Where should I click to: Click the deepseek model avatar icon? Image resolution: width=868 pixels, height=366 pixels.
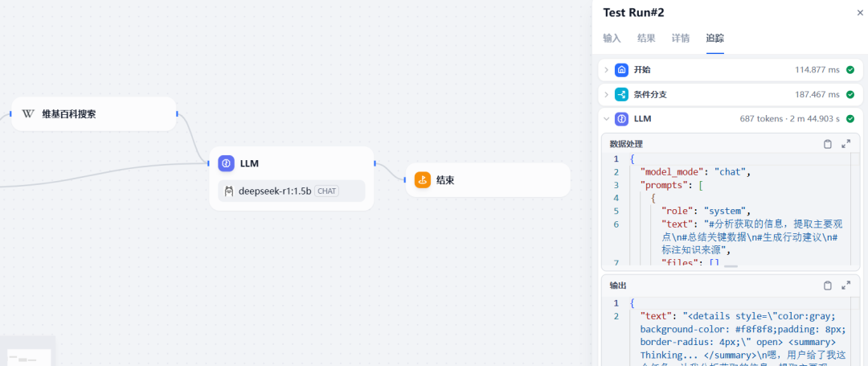point(228,191)
